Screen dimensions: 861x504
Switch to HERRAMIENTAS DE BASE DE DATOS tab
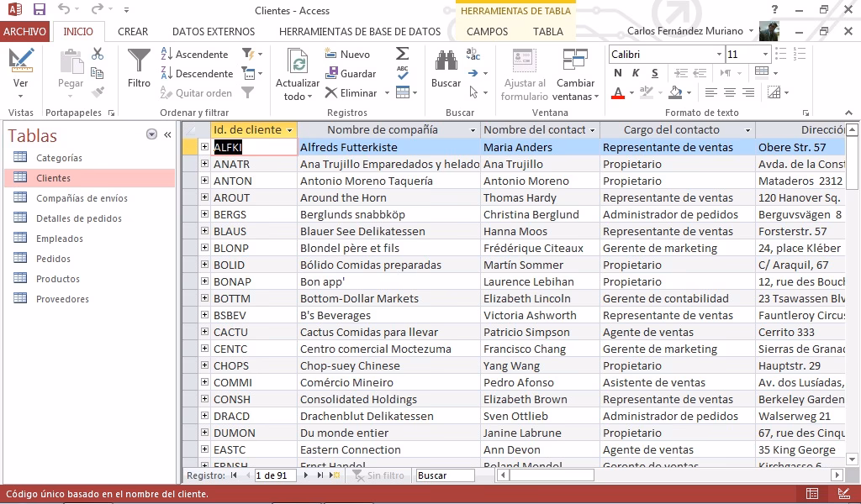click(360, 31)
